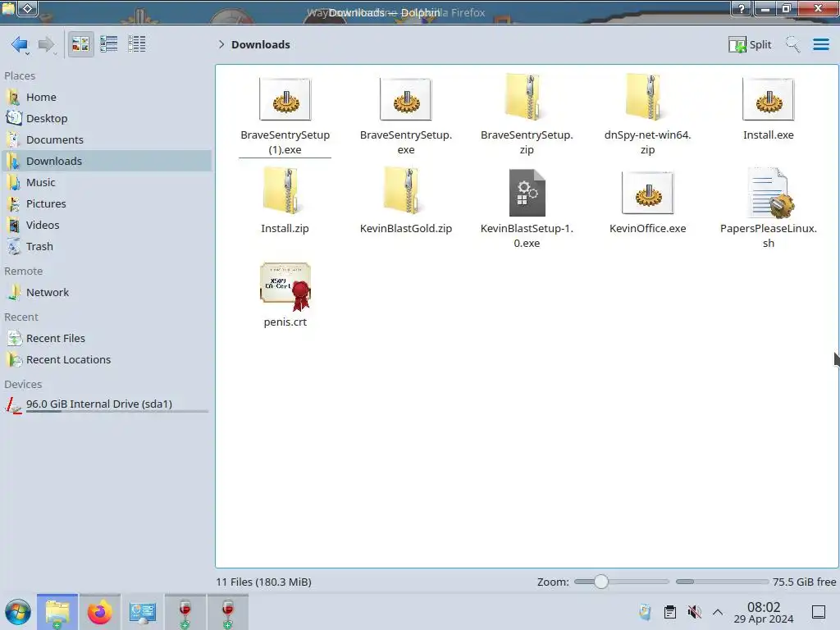The width and height of the screenshot is (840, 630).
Task: Open Documents in Places panel
Action: [x=107, y=139]
